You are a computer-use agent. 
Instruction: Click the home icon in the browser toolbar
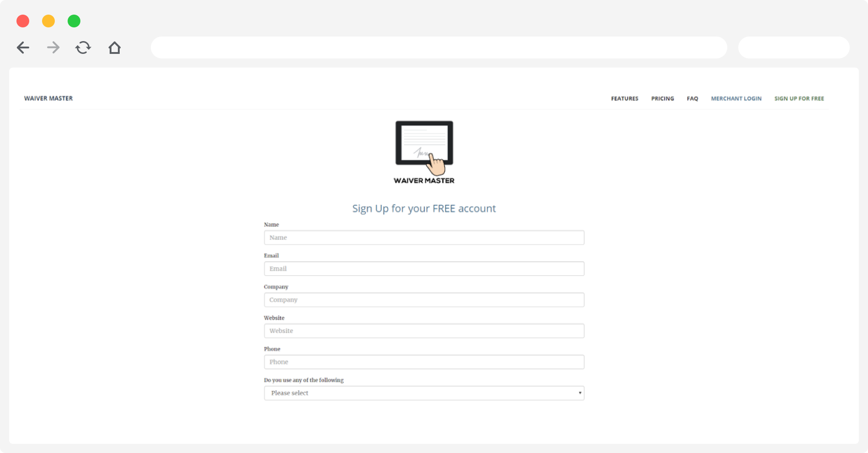tap(114, 47)
